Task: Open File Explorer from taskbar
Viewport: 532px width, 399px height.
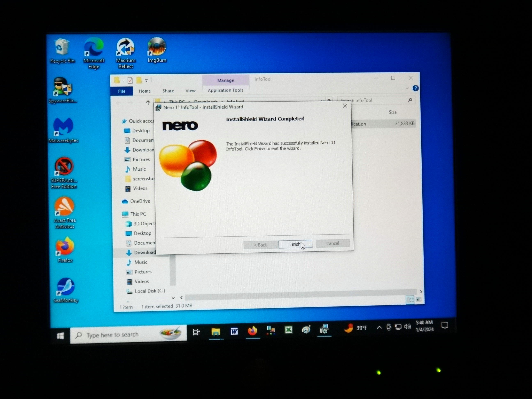Action: (216, 332)
